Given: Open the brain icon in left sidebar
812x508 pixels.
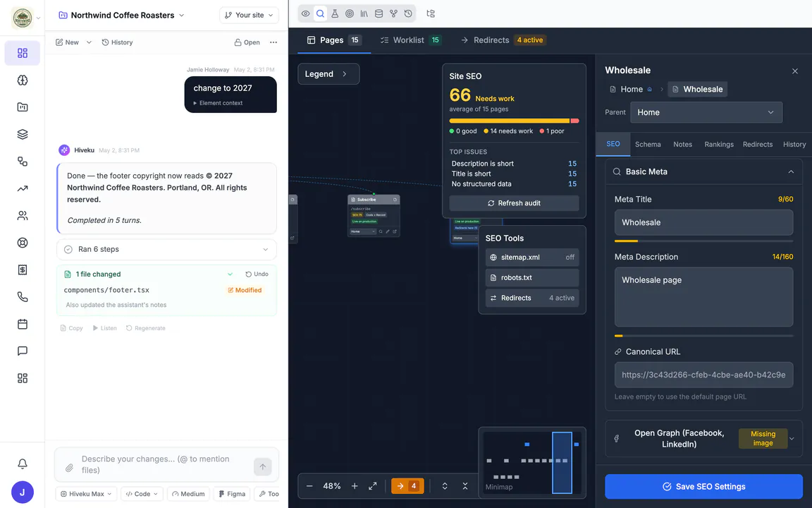Looking at the screenshot, I should tap(23, 80).
